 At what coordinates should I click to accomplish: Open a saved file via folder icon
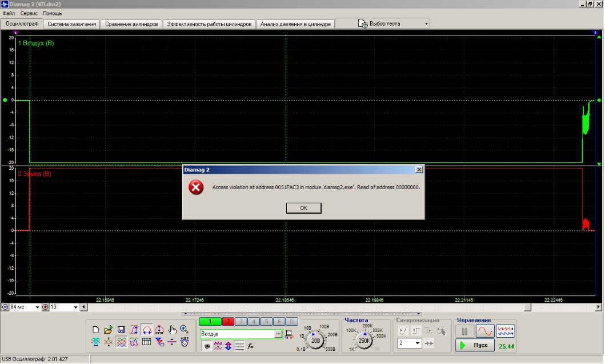click(109, 330)
